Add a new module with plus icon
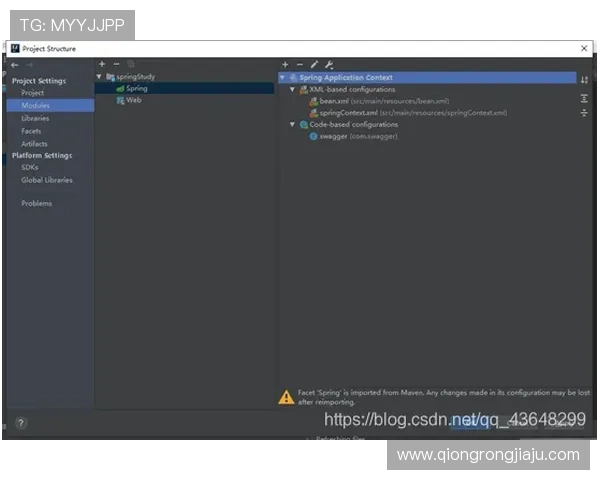 pyautogui.click(x=102, y=64)
